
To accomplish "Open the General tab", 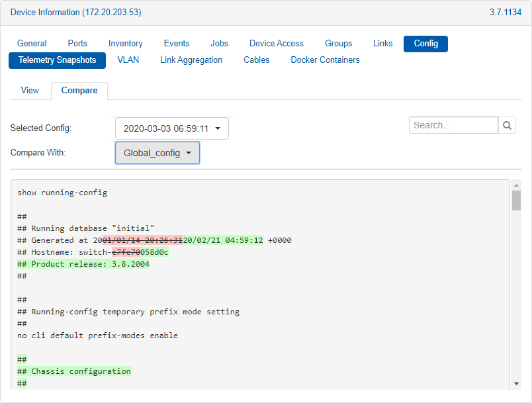I will tap(32, 44).
